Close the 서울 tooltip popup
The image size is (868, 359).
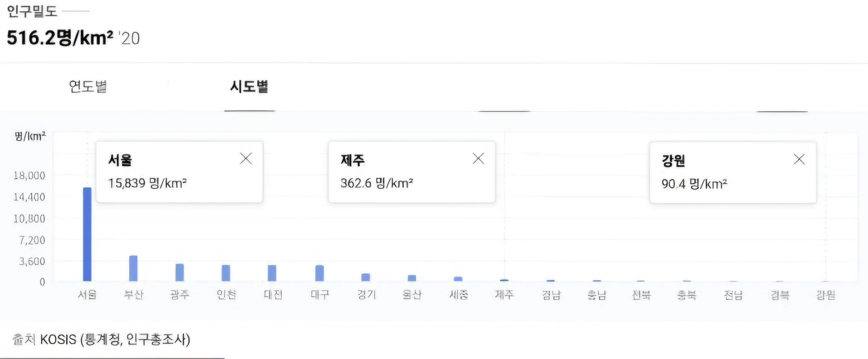click(246, 159)
